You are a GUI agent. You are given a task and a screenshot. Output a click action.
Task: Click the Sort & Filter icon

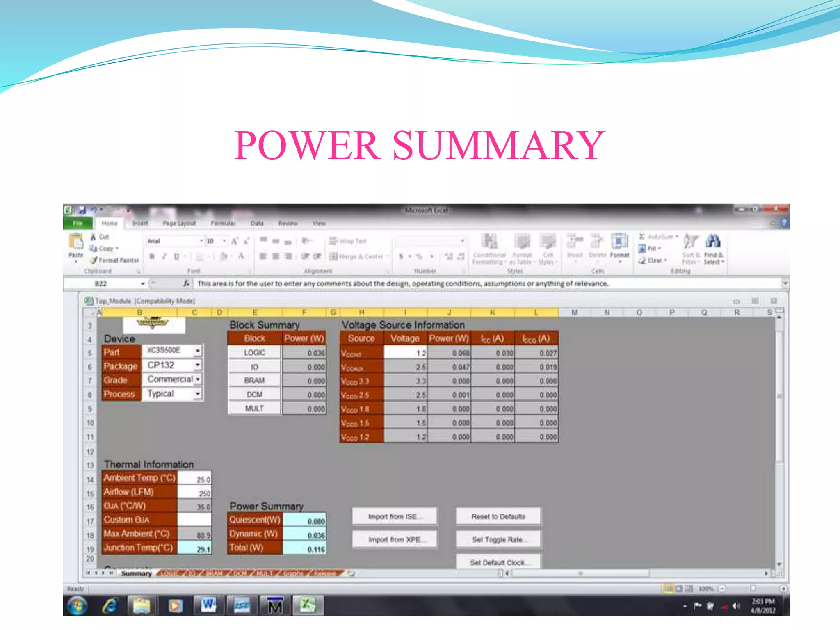point(691,241)
